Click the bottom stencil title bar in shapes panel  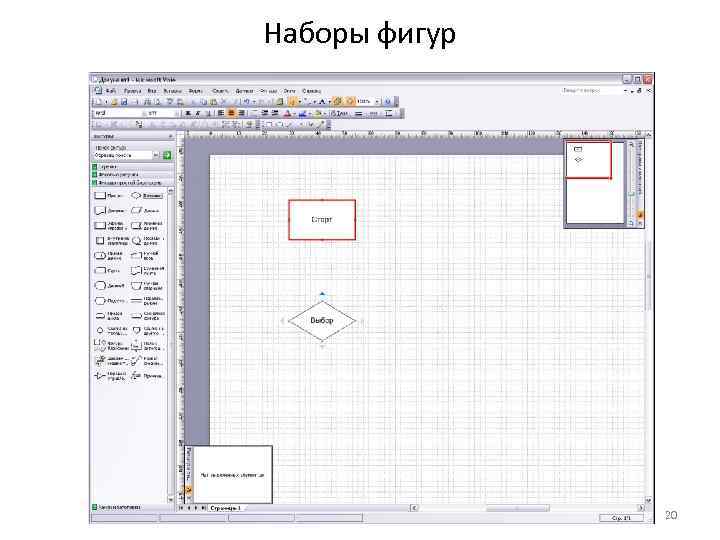[133, 507]
